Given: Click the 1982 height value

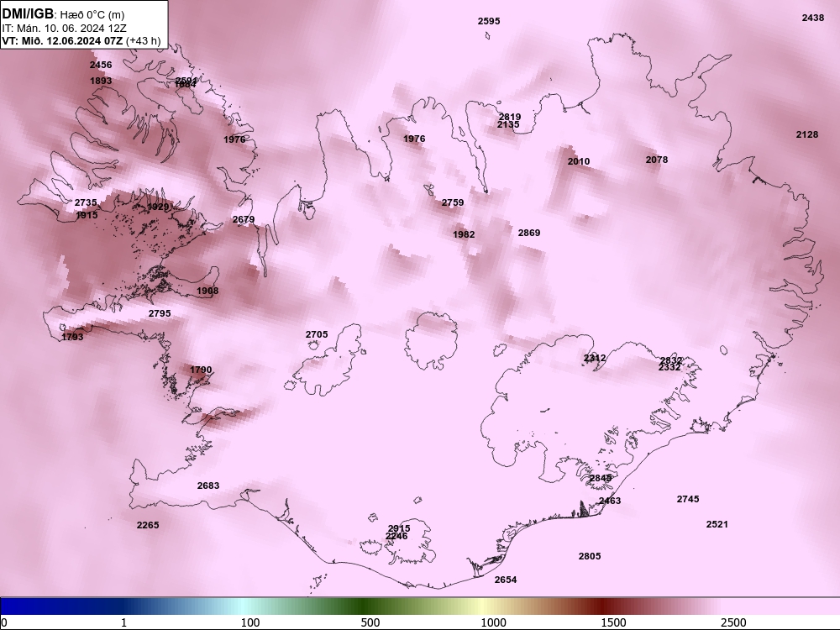Looking at the screenshot, I should pyautogui.click(x=464, y=234).
